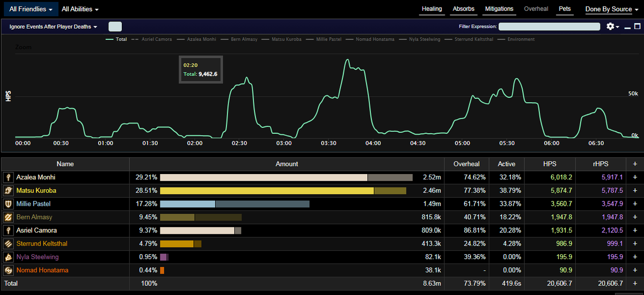The image size is (644, 295).
Task: Expand Sterrund Keltsthal row with plus
Action: click(635, 243)
